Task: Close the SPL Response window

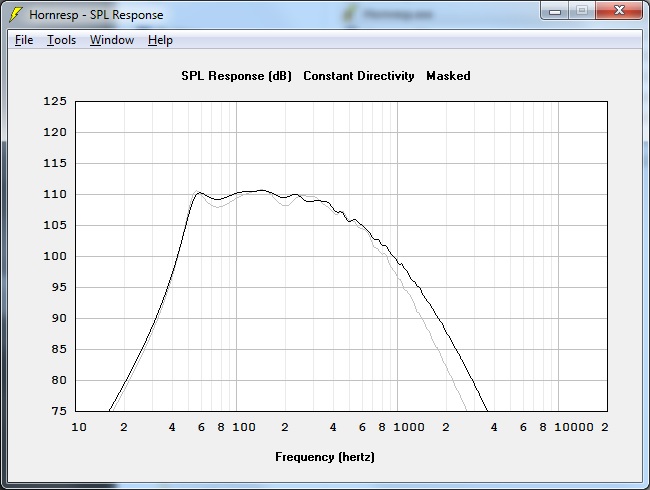Action: click(x=619, y=11)
